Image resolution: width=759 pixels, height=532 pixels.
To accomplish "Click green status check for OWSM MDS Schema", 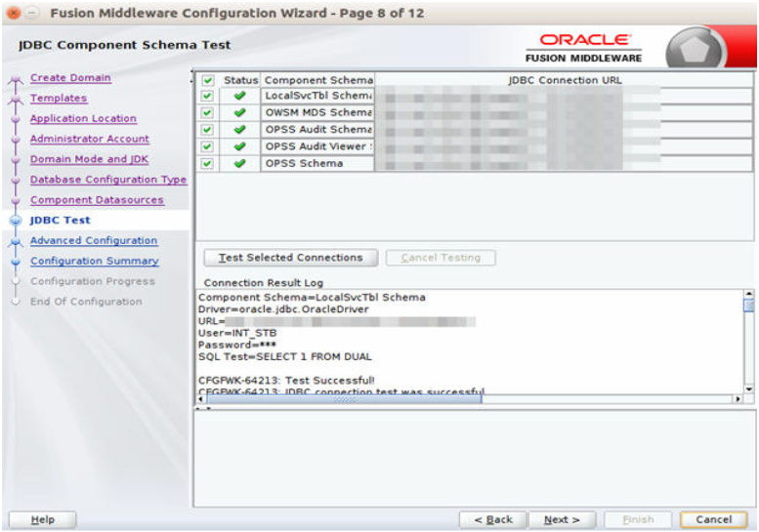I will click(x=239, y=112).
